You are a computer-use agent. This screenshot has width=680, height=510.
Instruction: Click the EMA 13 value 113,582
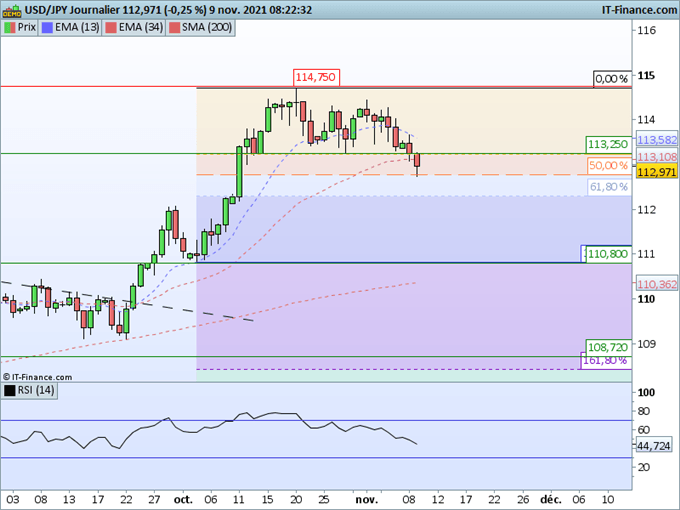657,140
